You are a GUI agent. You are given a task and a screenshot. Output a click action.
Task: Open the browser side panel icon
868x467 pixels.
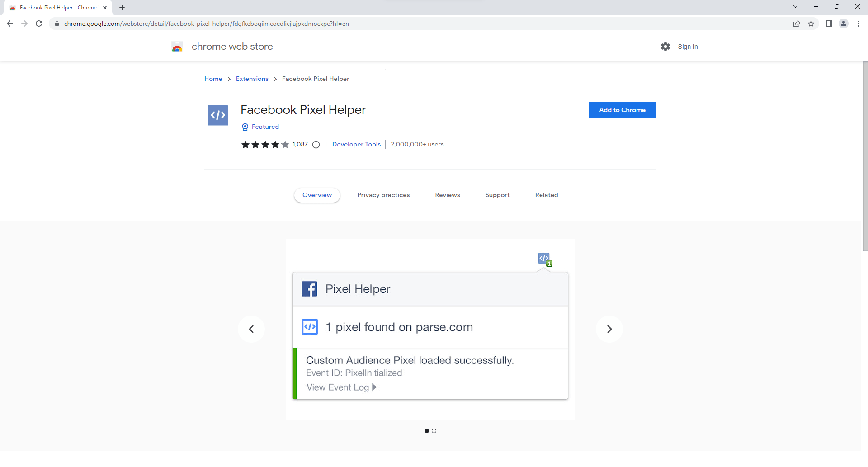pos(829,24)
